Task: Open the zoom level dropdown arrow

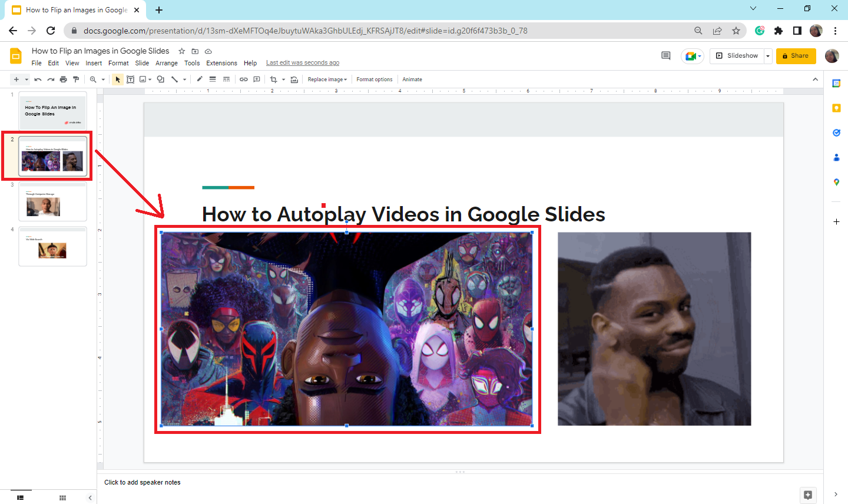Action: coord(103,79)
